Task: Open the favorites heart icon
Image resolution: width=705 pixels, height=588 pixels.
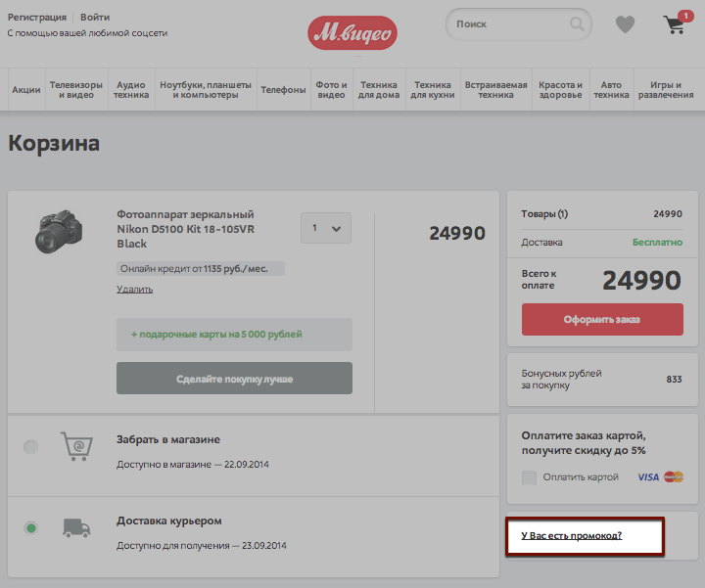Action: (x=625, y=24)
